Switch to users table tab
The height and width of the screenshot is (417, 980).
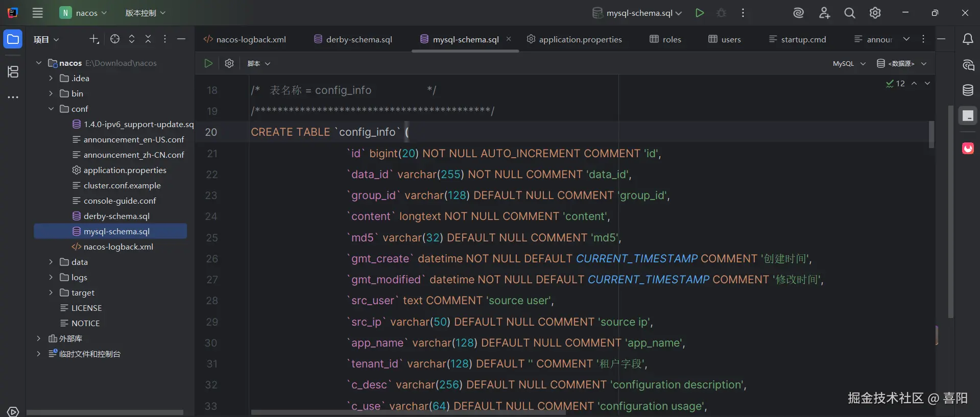725,39
